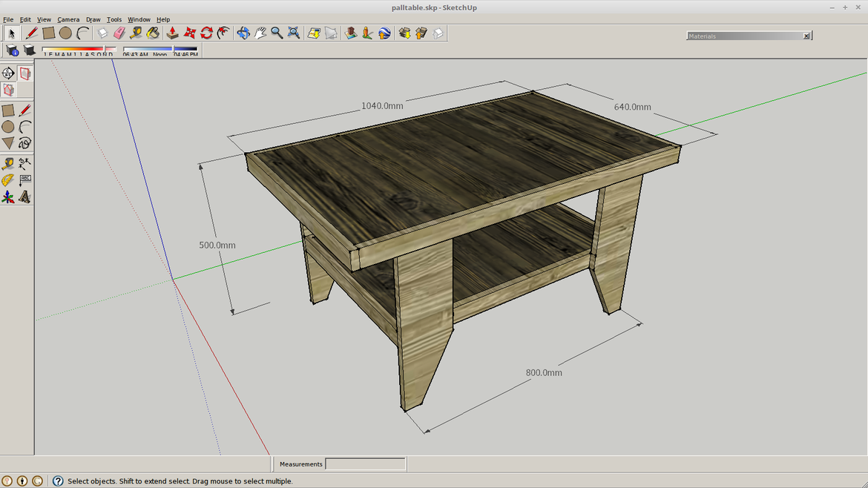Select the Circle tool in the toolbar
Screen dimensions: 868x488
[x=65, y=33]
